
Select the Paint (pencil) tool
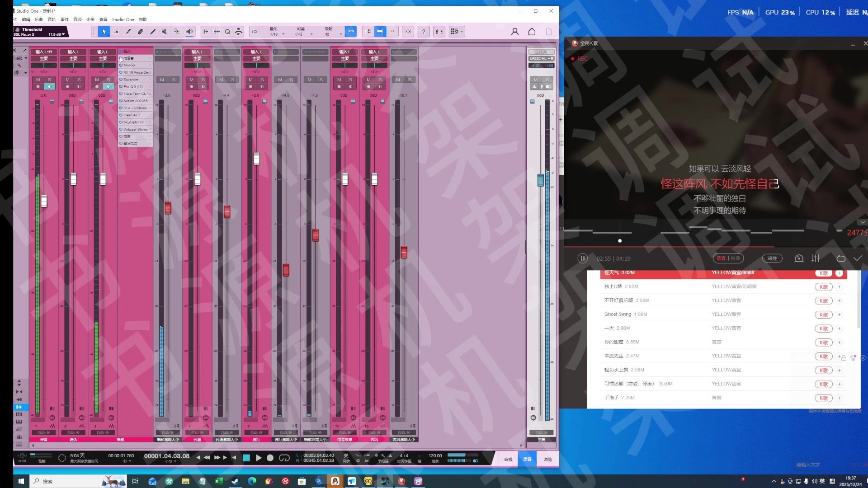(153, 32)
